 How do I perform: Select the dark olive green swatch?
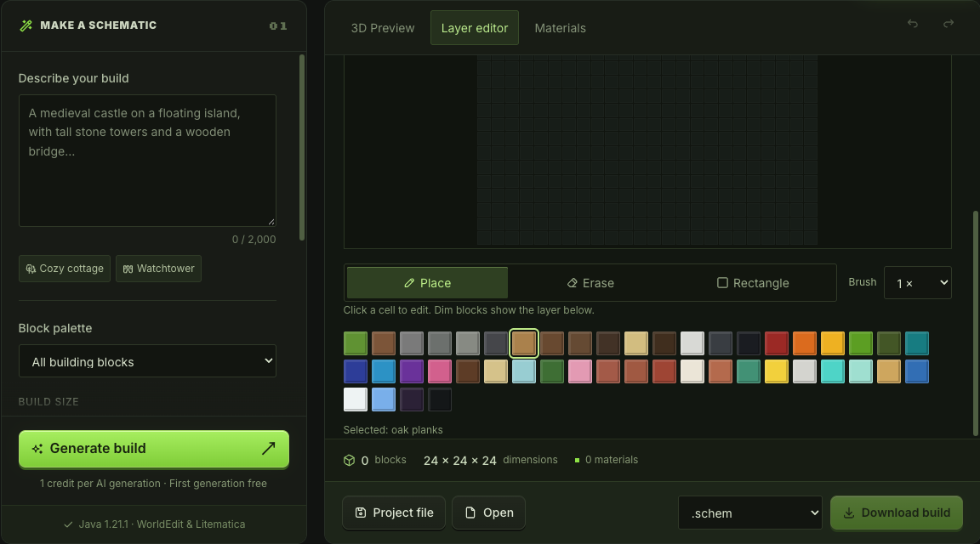[x=889, y=343]
